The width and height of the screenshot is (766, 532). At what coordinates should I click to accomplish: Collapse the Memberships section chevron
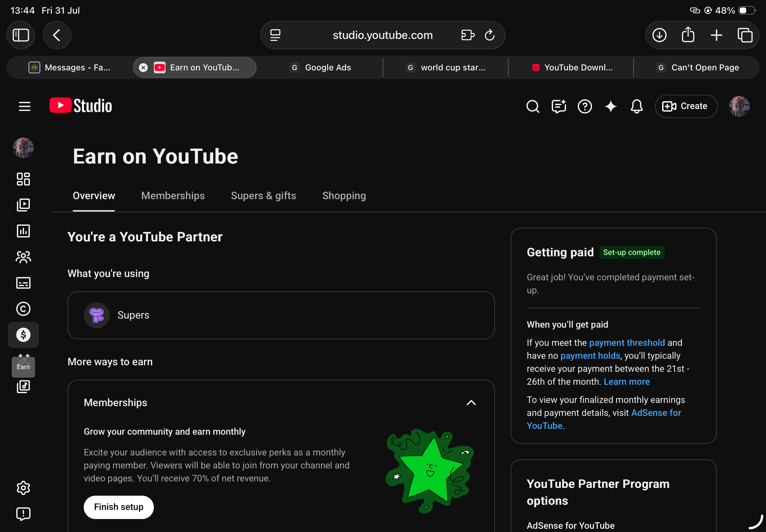point(471,403)
